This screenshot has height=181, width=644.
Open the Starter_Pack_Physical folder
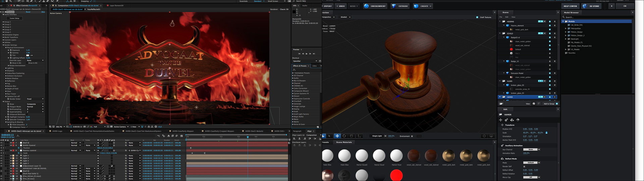tap(581, 46)
